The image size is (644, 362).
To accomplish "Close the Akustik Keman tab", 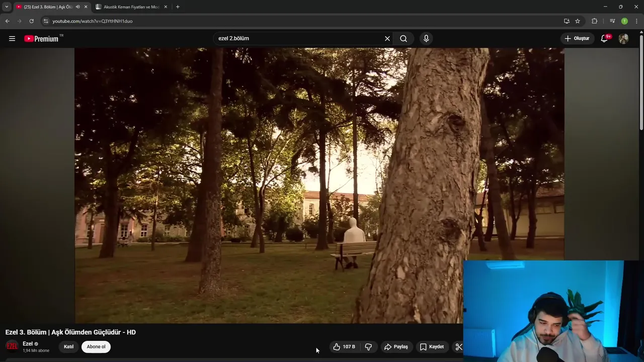I will 166,7.
